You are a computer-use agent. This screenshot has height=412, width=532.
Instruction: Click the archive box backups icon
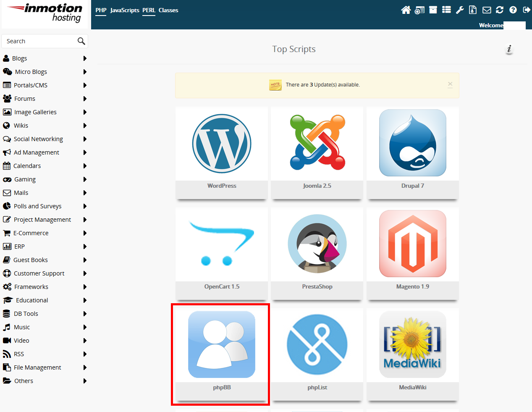coord(433,10)
